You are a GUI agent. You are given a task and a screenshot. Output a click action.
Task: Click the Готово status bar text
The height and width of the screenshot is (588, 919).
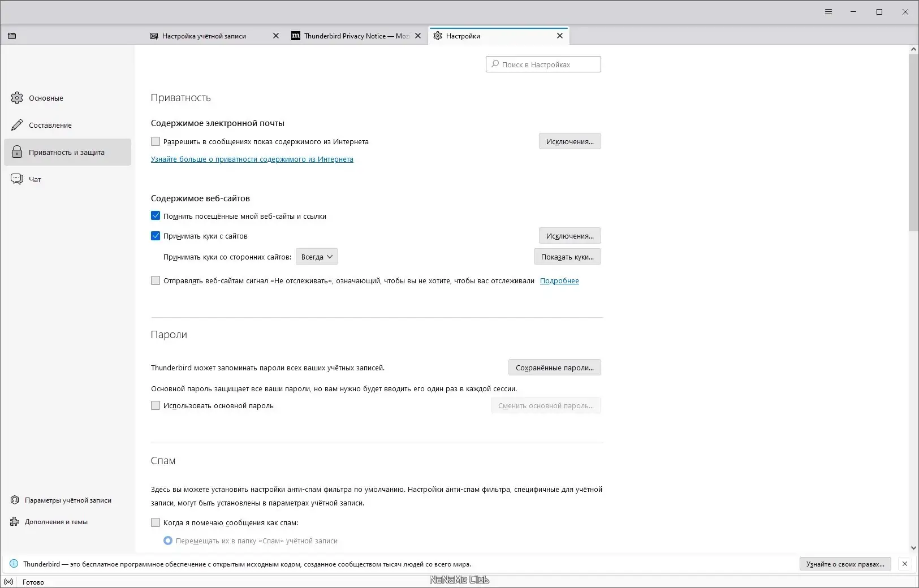(33, 582)
